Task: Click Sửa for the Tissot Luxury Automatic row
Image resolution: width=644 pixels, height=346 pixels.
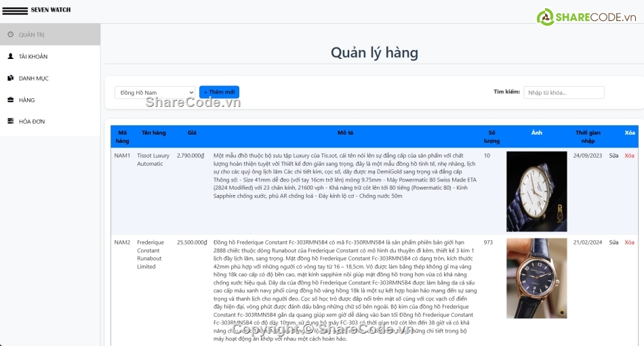Action: point(613,156)
